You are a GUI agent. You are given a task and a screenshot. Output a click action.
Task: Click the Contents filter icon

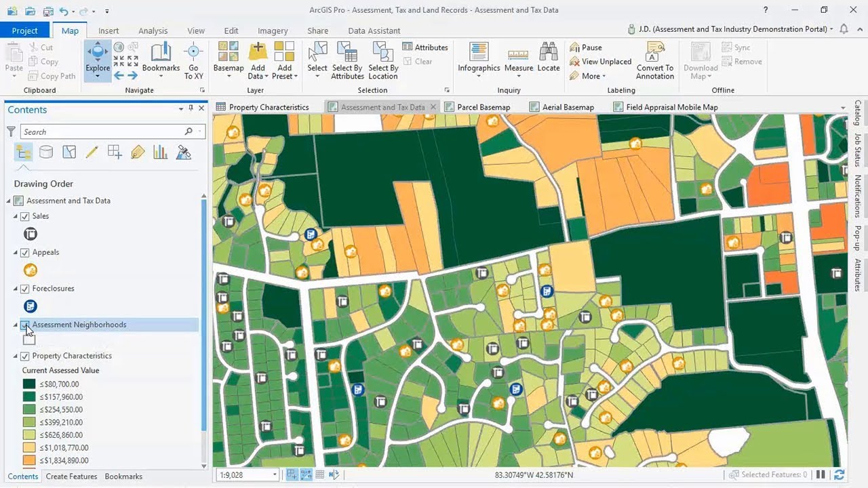point(11,131)
